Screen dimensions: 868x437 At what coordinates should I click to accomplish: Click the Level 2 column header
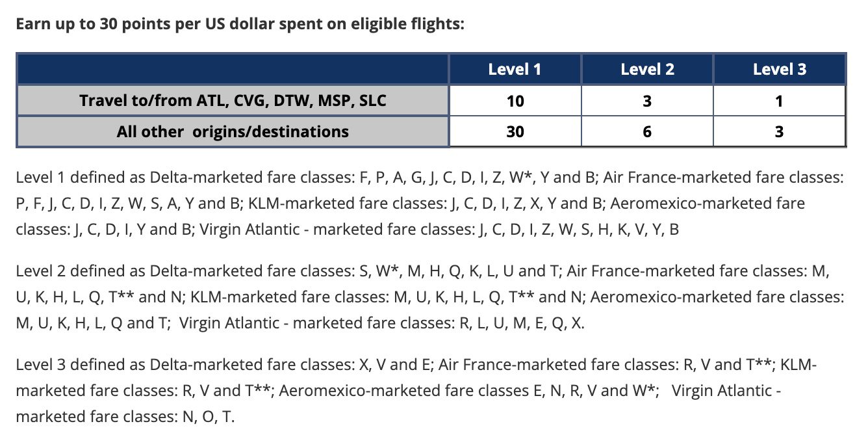click(647, 69)
